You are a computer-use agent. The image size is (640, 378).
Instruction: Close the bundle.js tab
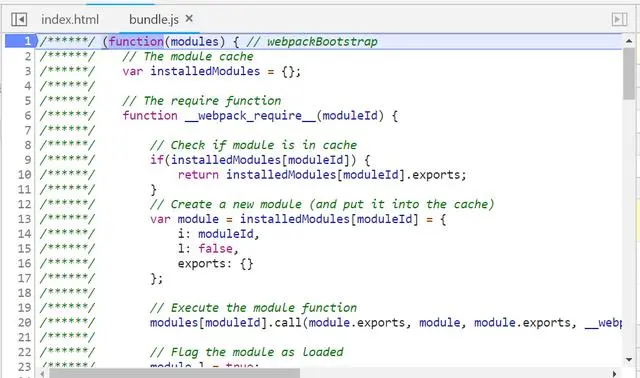[x=189, y=18]
